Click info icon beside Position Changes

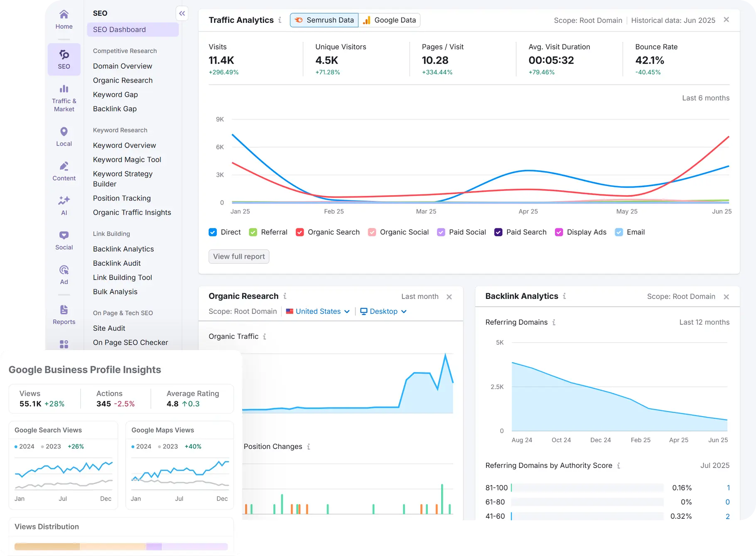pos(309,447)
